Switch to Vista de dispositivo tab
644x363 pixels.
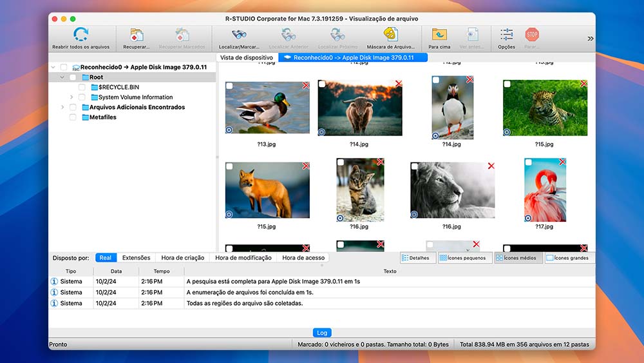247,57
